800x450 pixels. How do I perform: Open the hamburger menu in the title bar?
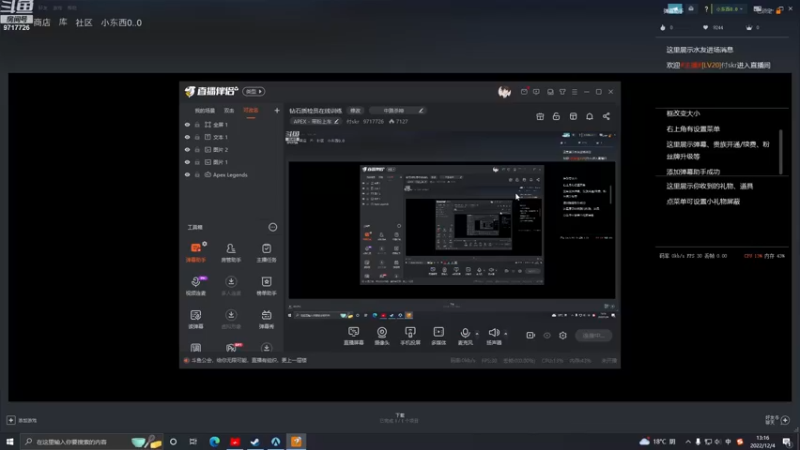[574, 92]
